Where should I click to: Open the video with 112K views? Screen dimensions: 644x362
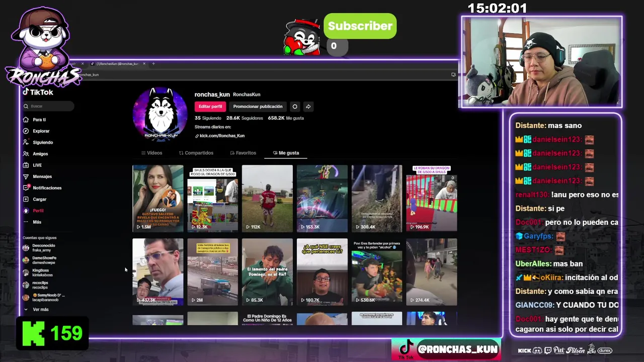tap(267, 199)
